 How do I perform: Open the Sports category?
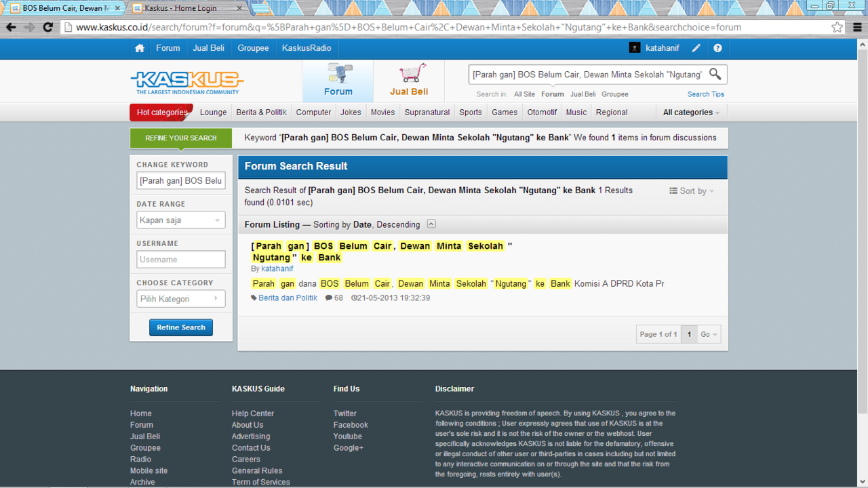[x=471, y=113]
